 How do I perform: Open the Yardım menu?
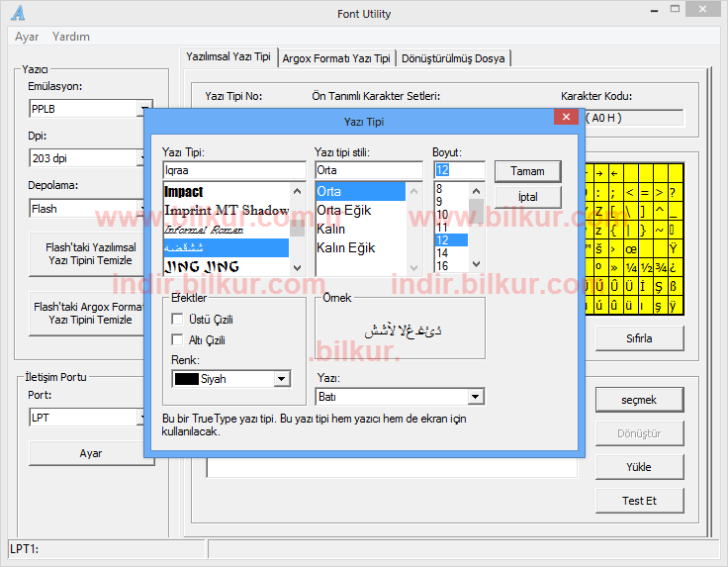tap(70, 37)
